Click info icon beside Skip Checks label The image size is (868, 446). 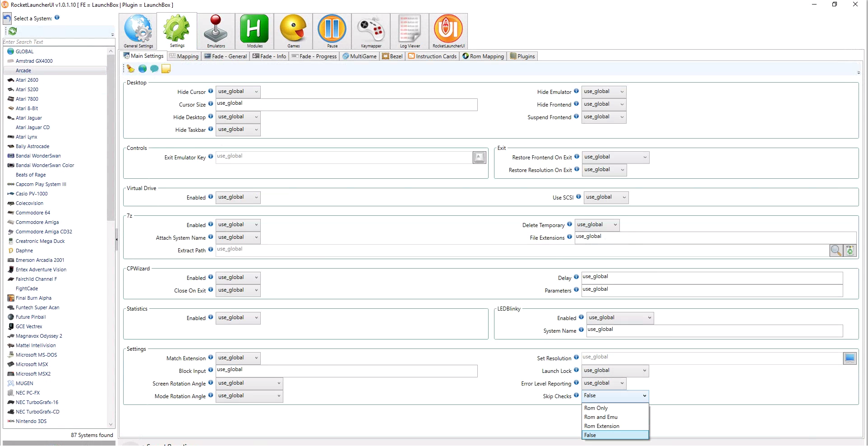click(576, 395)
